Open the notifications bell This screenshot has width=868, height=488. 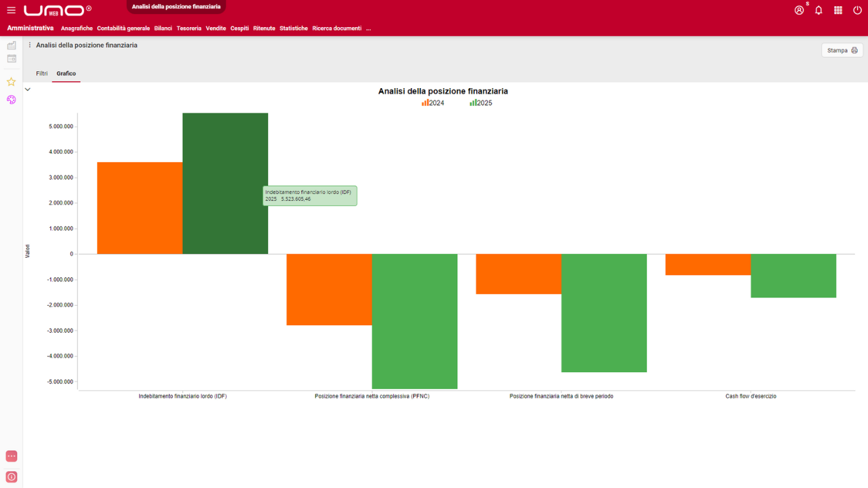818,10
